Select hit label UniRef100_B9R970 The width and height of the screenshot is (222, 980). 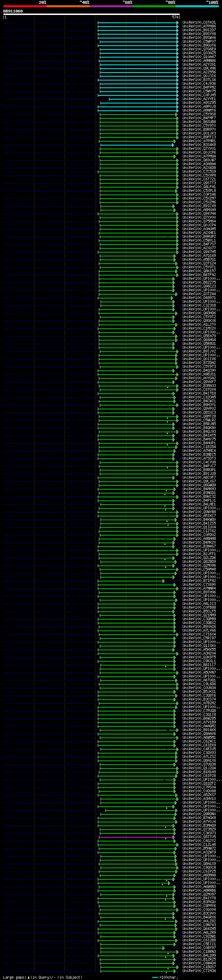click(199, 129)
